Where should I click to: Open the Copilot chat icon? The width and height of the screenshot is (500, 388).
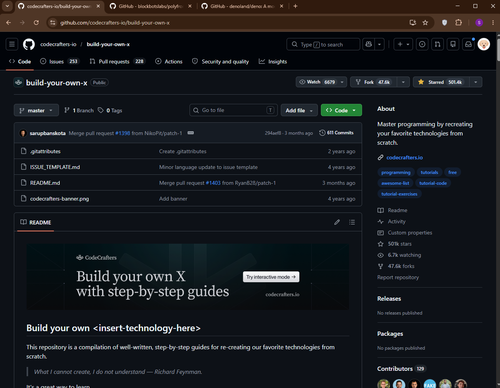[368, 44]
